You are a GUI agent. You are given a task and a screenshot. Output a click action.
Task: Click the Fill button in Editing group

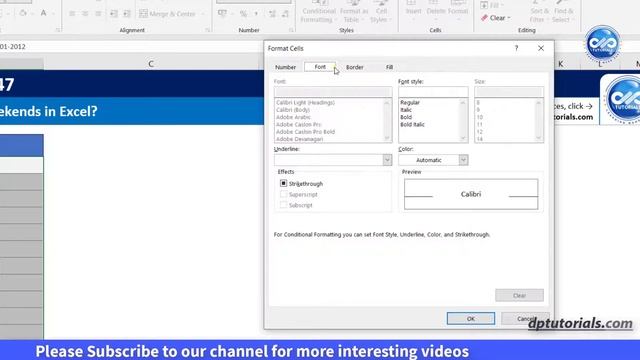point(491,5)
